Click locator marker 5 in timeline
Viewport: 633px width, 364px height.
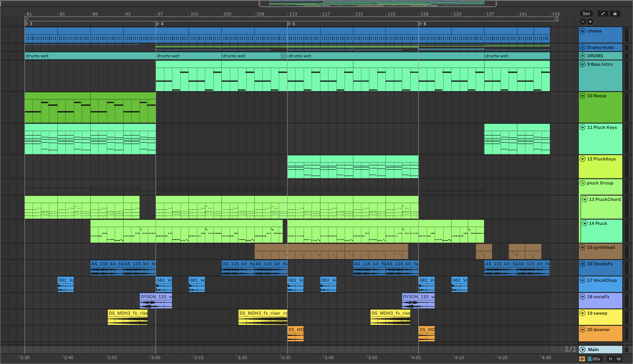pyautogui.click(x=289, y=24)
